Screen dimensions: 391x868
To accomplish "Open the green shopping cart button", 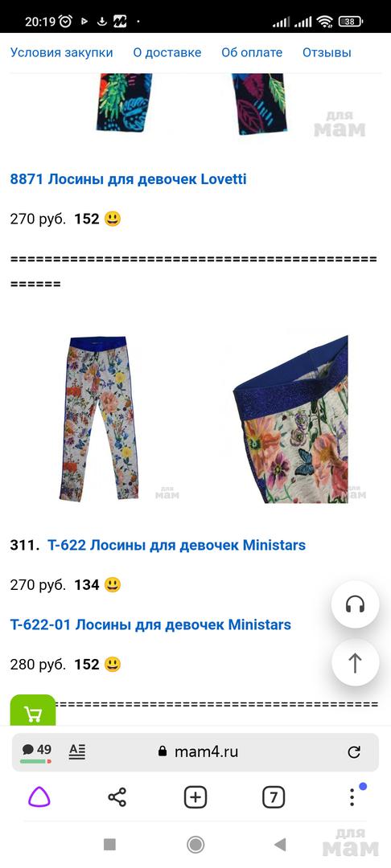I will tap(33, 710).
